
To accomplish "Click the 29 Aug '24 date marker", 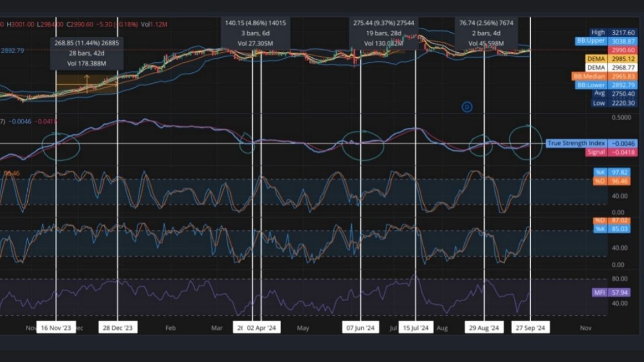I will [x=484, y=328].
